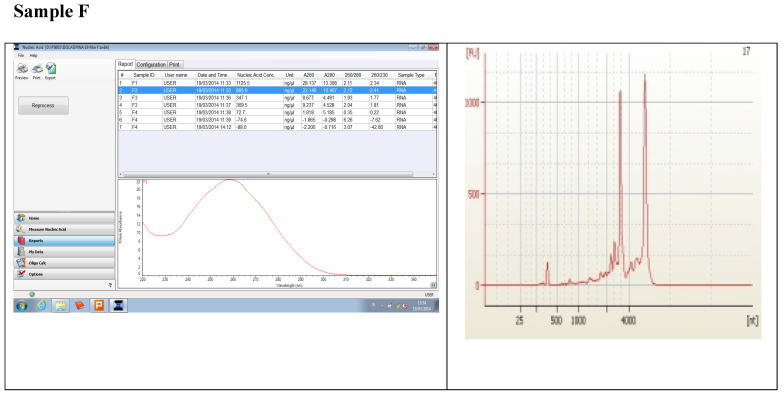This screenshot has width=784, height=398.
Task: Click concentration value 347.1 in row 3
Action: point(242,98)
